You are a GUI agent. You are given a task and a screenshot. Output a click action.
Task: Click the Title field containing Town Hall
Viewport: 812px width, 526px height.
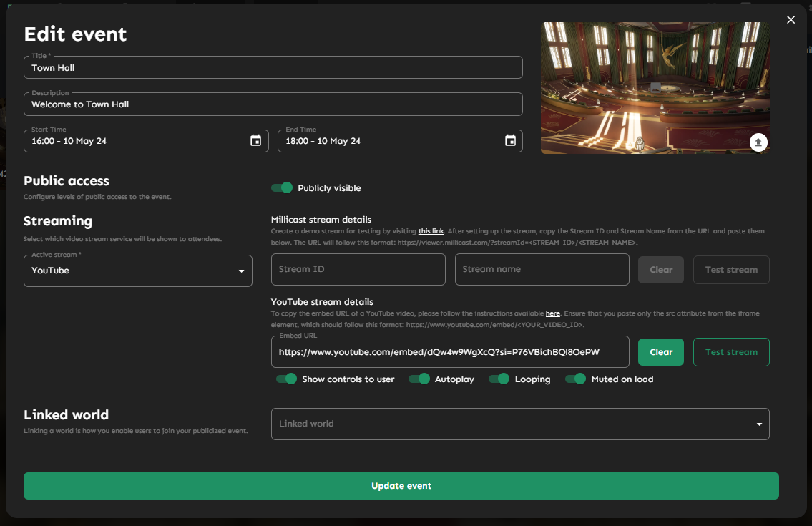[x=273, y=68]
